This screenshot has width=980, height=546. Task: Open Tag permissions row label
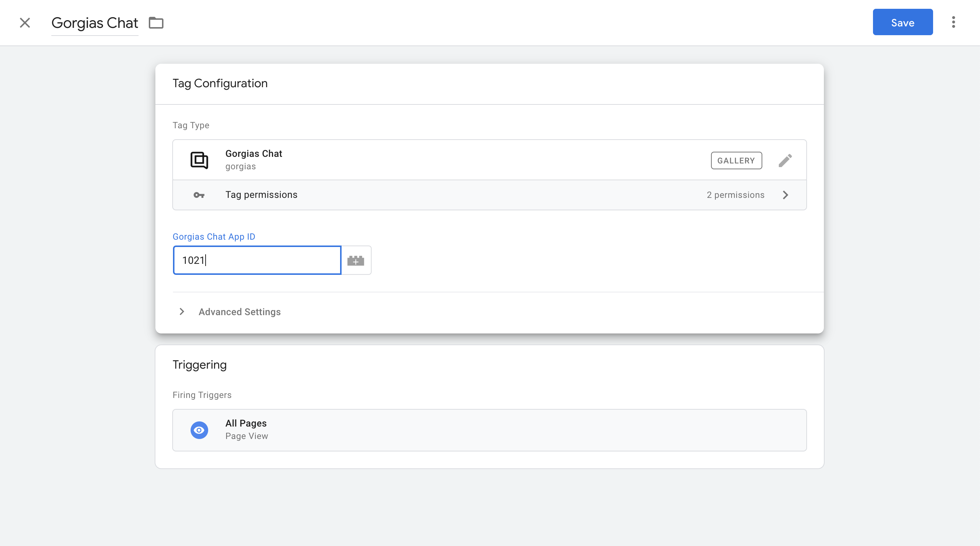[261, 195]
